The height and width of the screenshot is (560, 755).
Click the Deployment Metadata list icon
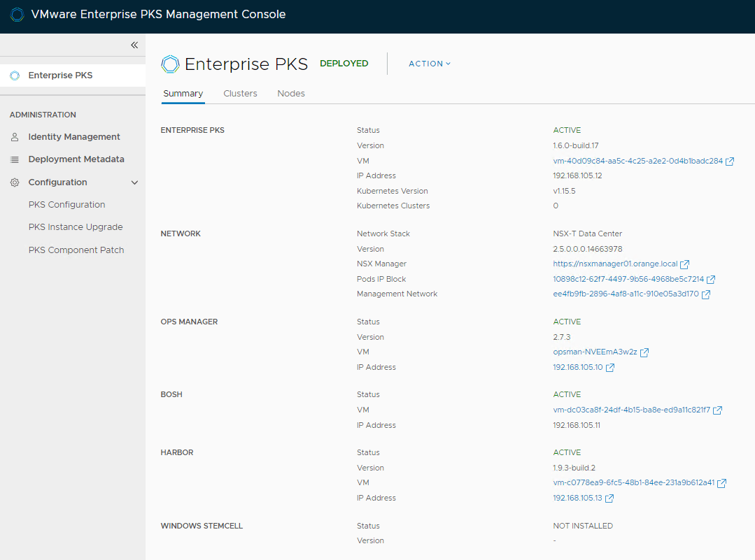pyautogui.click(x=15, y=159)
